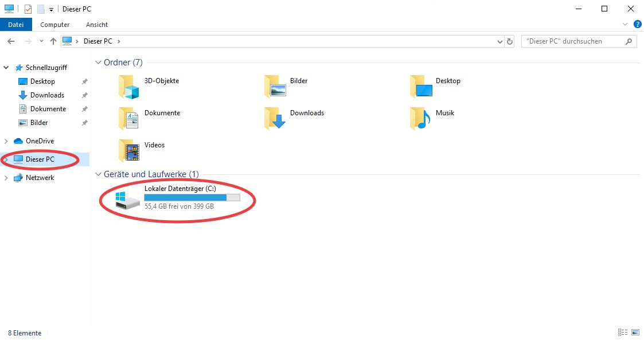The height and width of the screenshot is (340, 644).
Task: Click the "Musik" folder name
Action: pos(445,113)
